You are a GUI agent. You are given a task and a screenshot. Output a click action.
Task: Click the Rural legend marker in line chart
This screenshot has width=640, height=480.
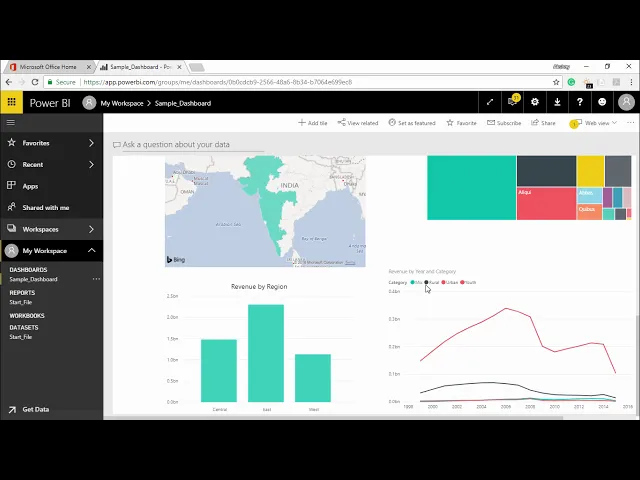click(x=426, y=282)
